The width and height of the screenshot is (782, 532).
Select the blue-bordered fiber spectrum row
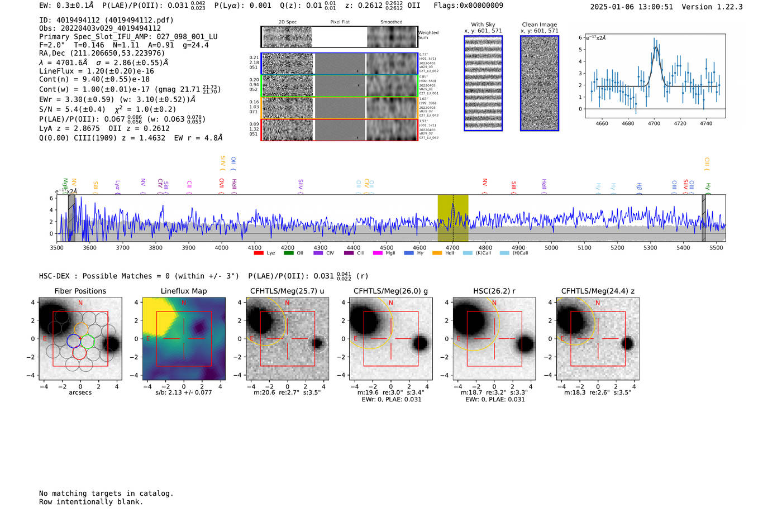(x=339, y=64)
